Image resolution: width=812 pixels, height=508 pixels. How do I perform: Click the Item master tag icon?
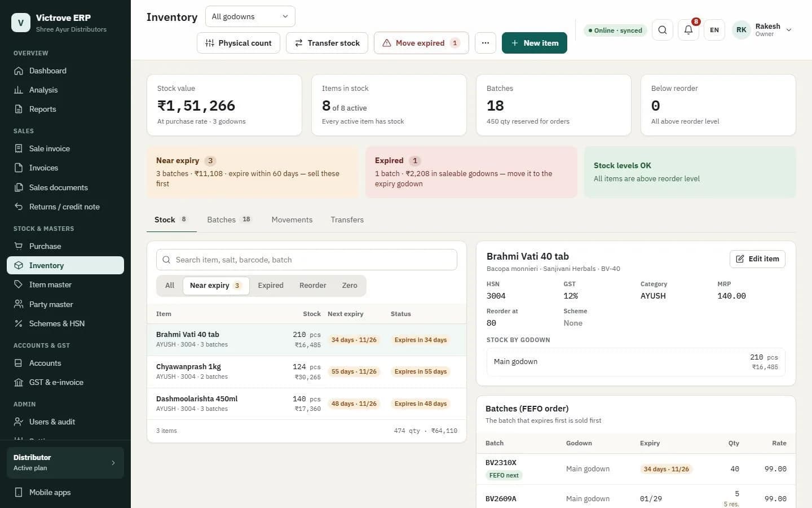coord(19,284)
